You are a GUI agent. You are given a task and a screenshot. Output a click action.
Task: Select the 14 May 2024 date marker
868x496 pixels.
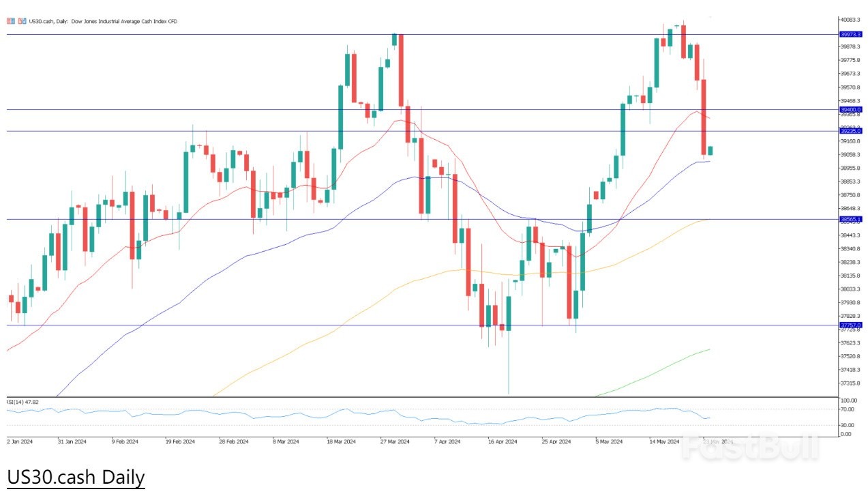[x=663, y=441]
